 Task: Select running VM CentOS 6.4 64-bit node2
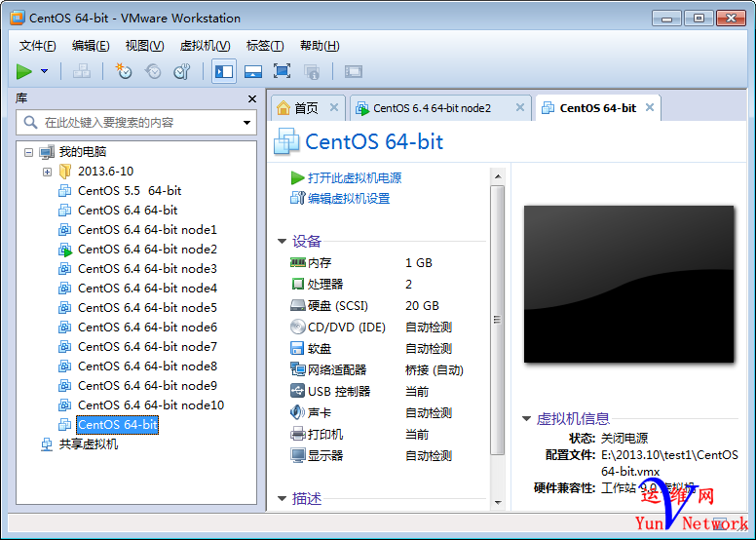147,250
